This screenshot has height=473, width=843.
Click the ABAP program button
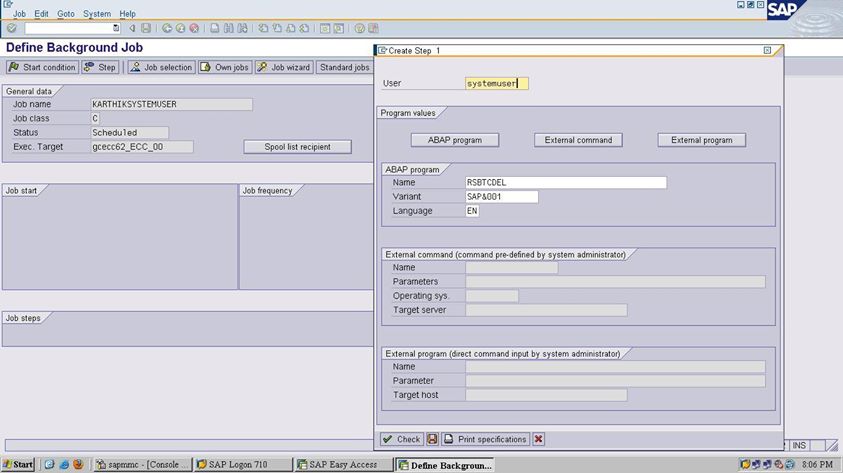tap(455, 140)
